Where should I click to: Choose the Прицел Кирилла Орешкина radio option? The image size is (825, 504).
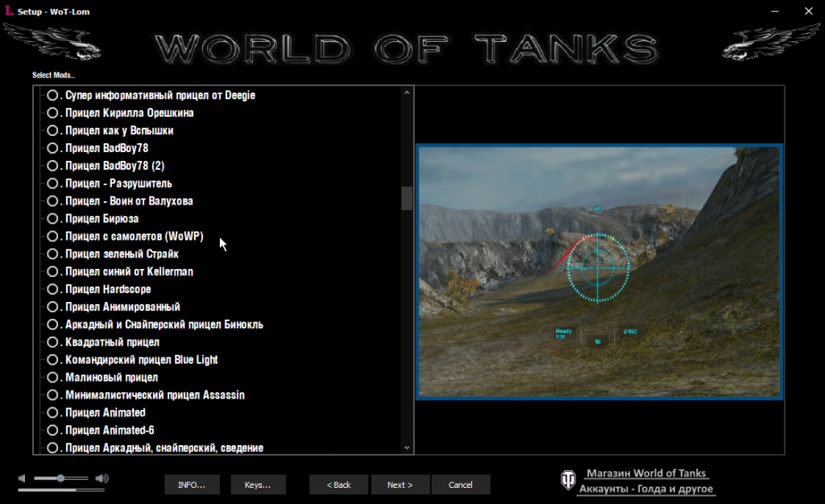[x=52, y=113]
